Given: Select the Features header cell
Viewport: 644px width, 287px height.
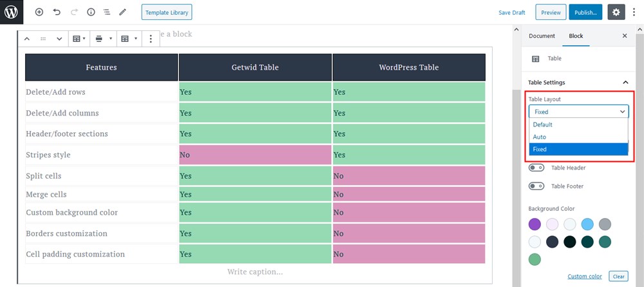Looking at the screenshot, I should click(x=102, y=67).
